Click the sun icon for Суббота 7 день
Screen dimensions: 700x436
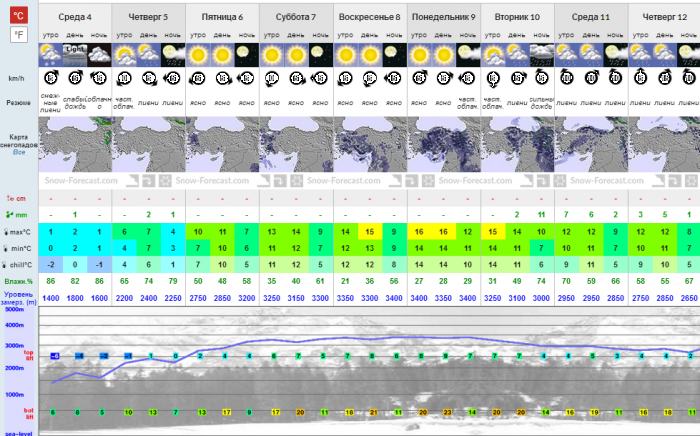(296, 55)
